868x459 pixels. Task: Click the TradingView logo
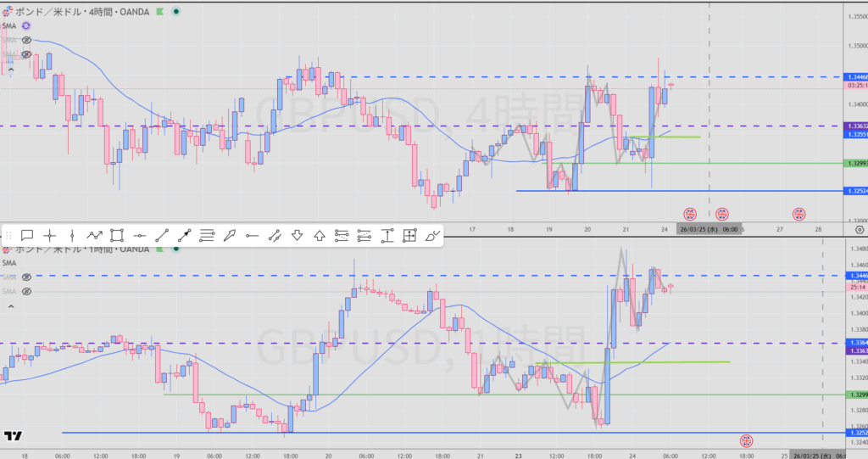[x=13, y=436]
